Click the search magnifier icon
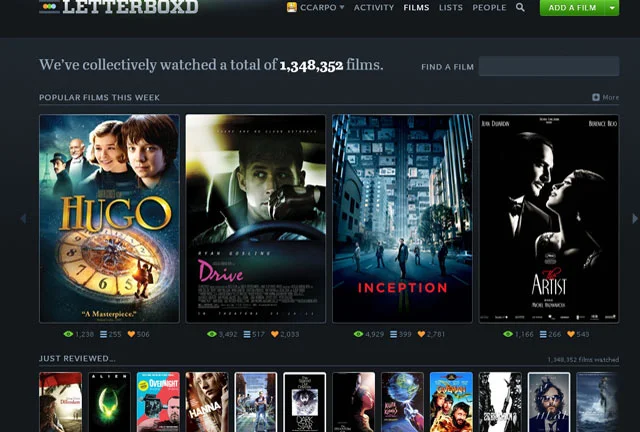The width and height of the screenshot is (640, 432). 520,7
